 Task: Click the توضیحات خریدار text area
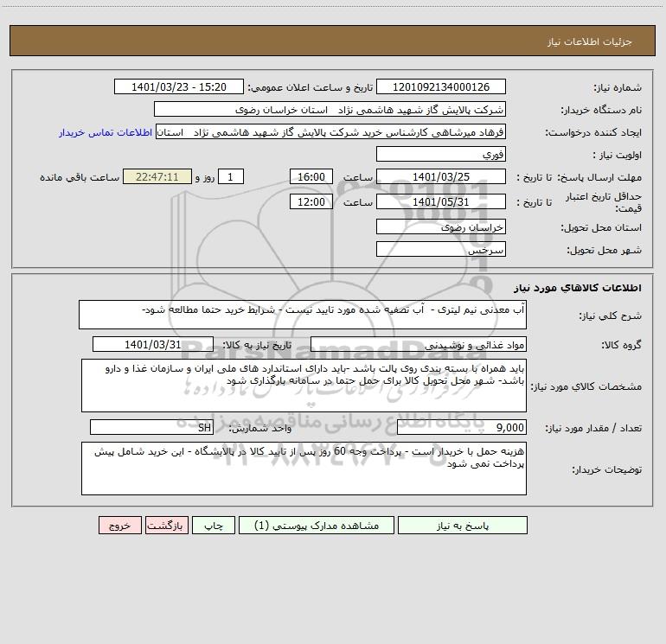(x=304, y=469)
